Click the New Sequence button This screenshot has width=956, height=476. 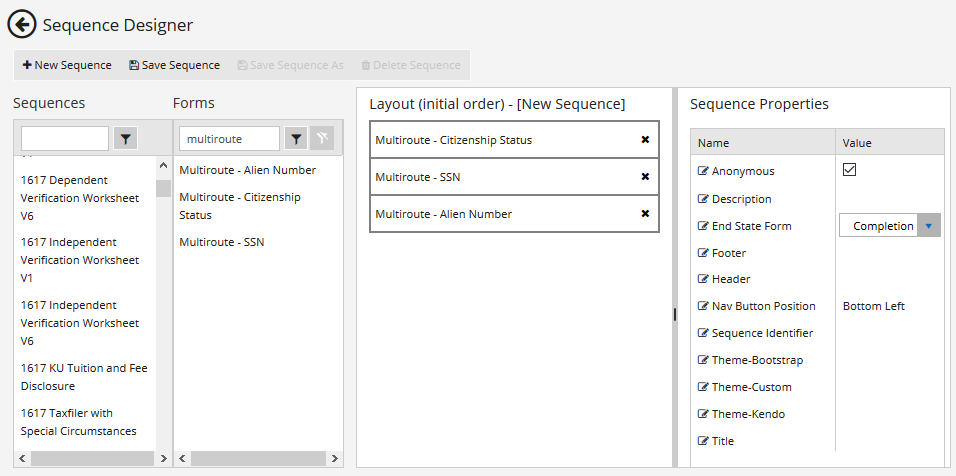[x=67, y=65]
